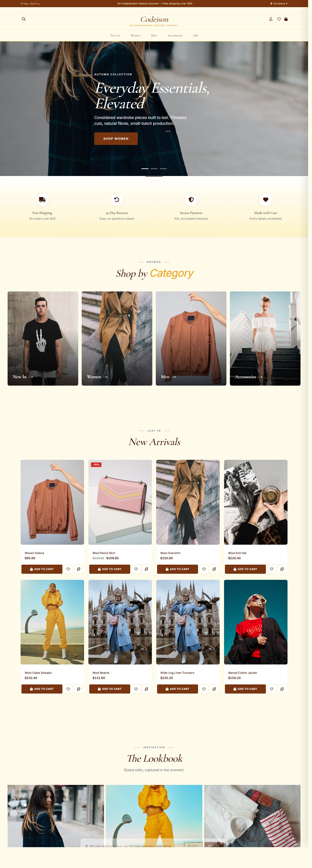The height and width of the screenshot is (868, 312).
Task: Add Wool Beanie to cart
Action: point(110,689)
